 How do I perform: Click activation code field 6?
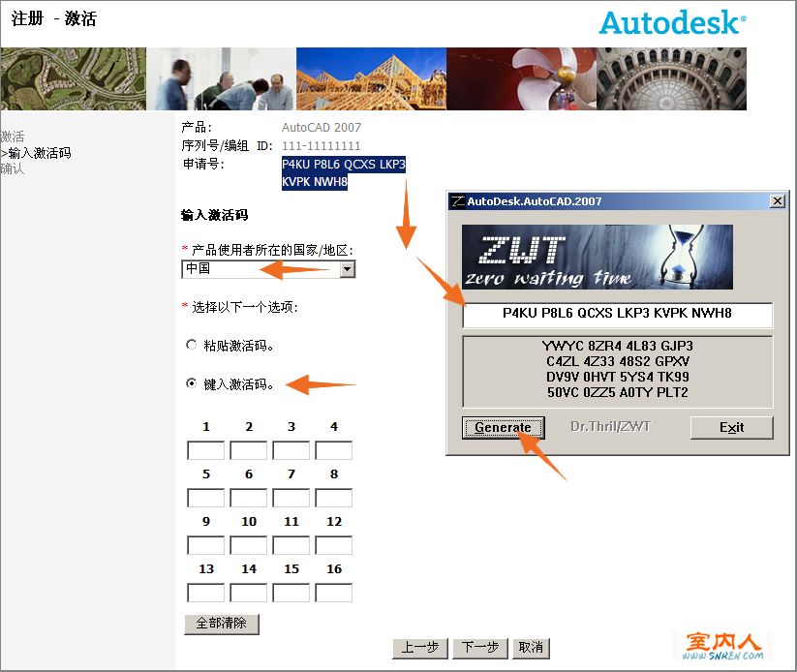tap(249, 498)
